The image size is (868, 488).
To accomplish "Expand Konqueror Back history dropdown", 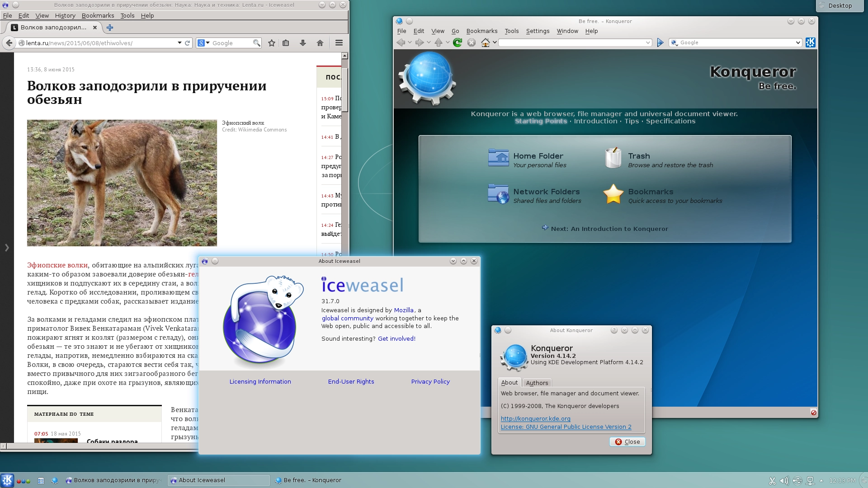I will (410, 42).
